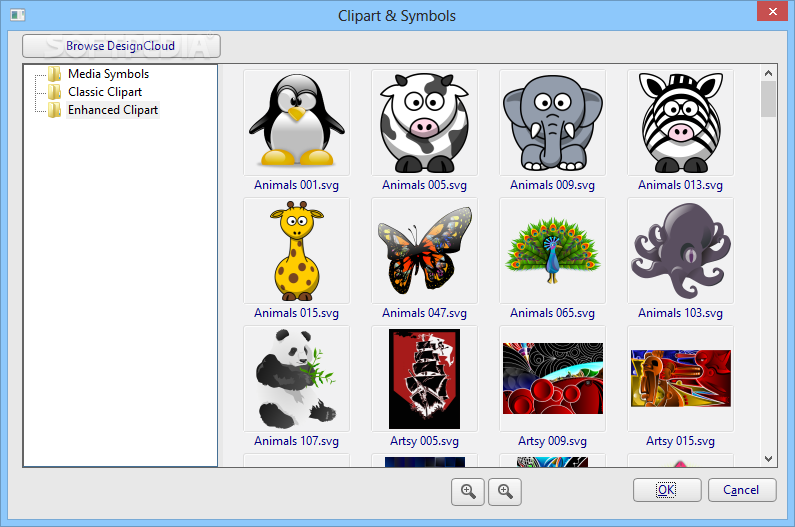This screenshot has height=527, width=795.
Task: Click the "Artsy 005.svg" caption
Action: tap(424, 441)
